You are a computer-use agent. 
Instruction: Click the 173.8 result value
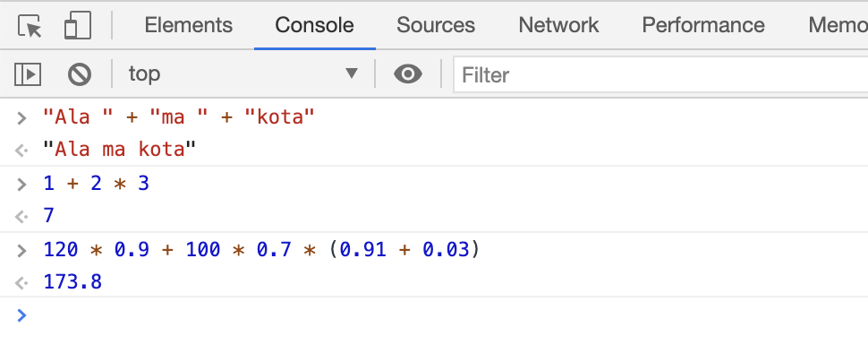pyautogui.click(x=72, y=282)
